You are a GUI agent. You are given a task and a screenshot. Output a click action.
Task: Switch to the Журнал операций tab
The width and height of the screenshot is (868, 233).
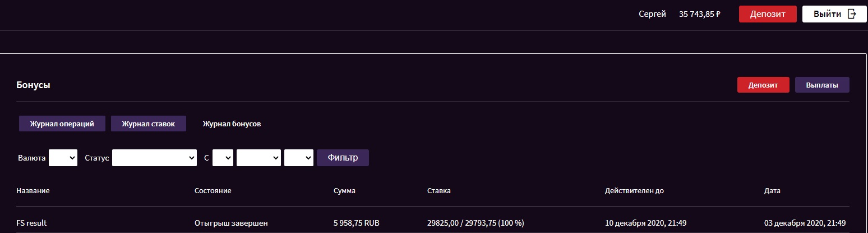62,124
